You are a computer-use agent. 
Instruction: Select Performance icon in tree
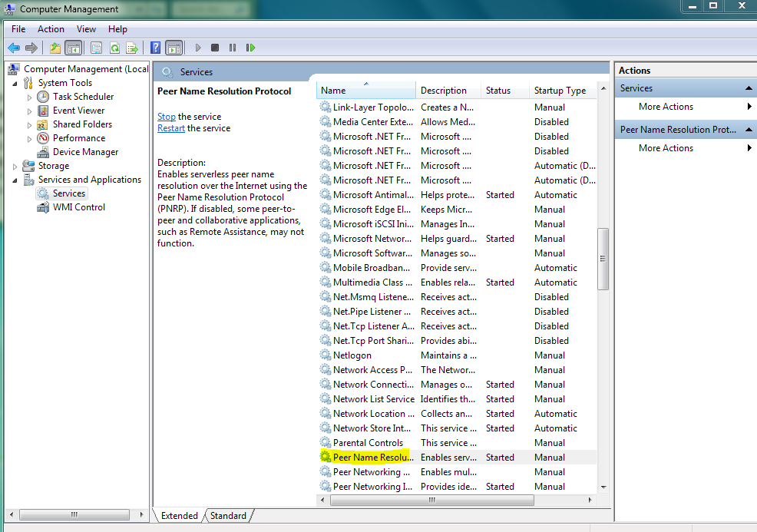tap(43, 138)
